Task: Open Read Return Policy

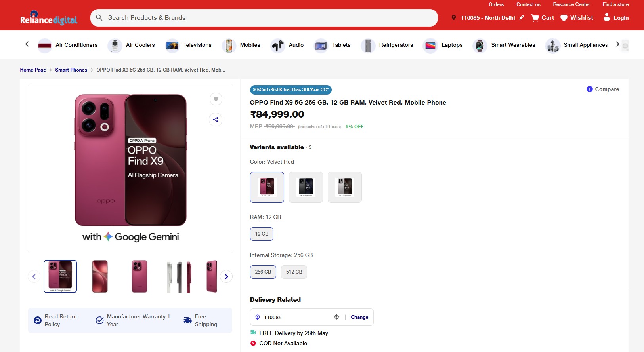Action: [x=55, y=320]
